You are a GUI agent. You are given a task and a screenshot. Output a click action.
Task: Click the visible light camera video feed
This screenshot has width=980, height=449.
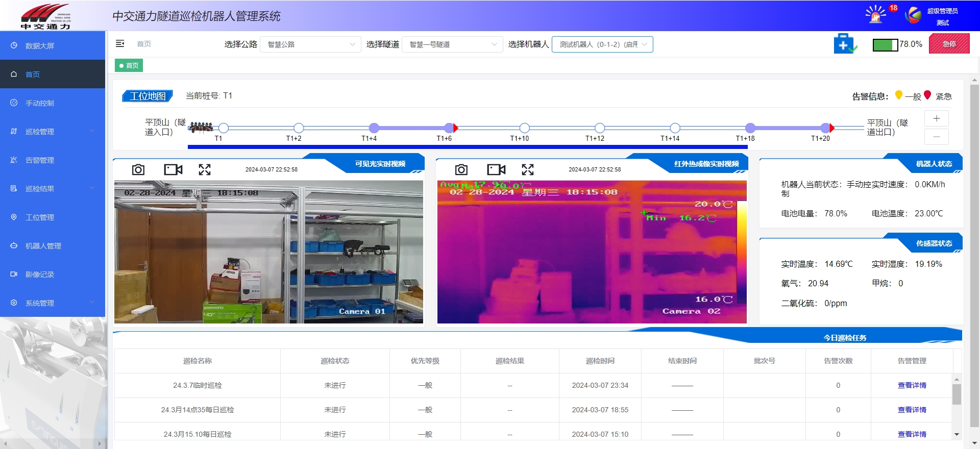(268, 252)
